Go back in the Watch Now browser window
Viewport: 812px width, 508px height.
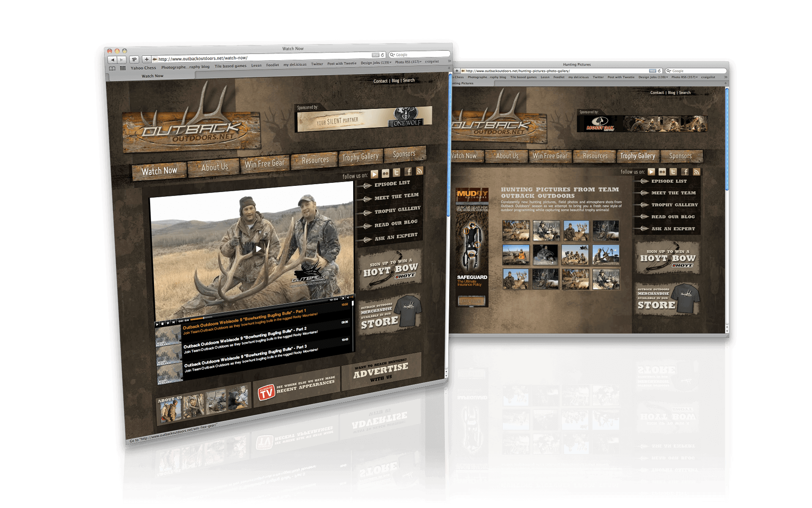click(112, 60)
